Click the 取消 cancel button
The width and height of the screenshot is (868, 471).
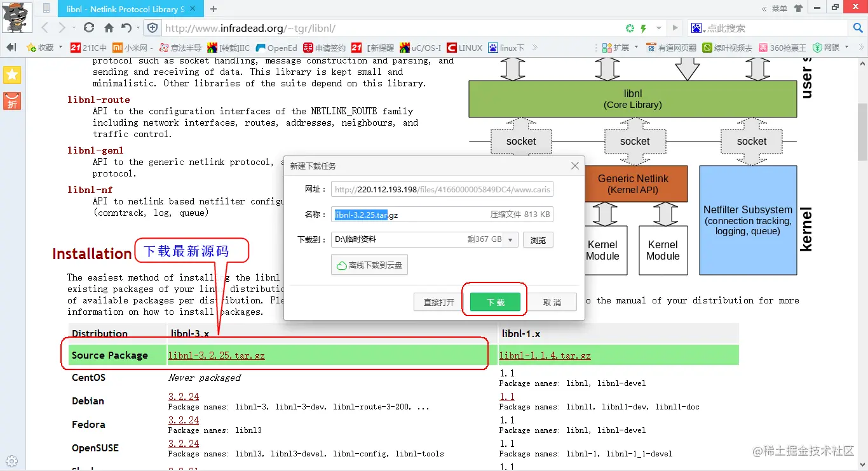(552, 302)
